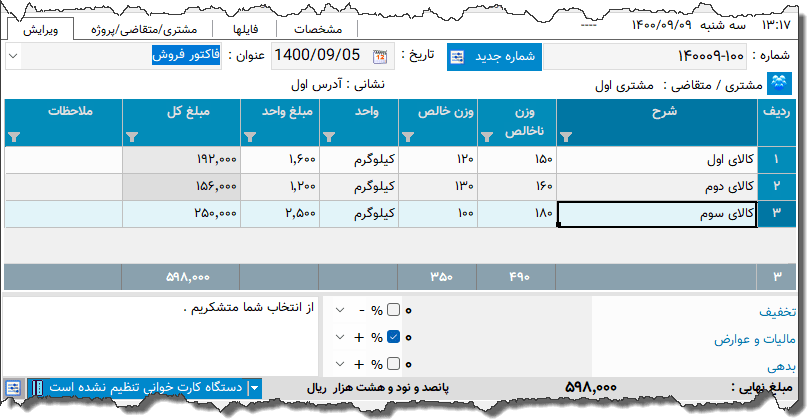
Task: Click the total amount cell ۱۹۲,۰۰۰
Action: click(x=181, y=160)
